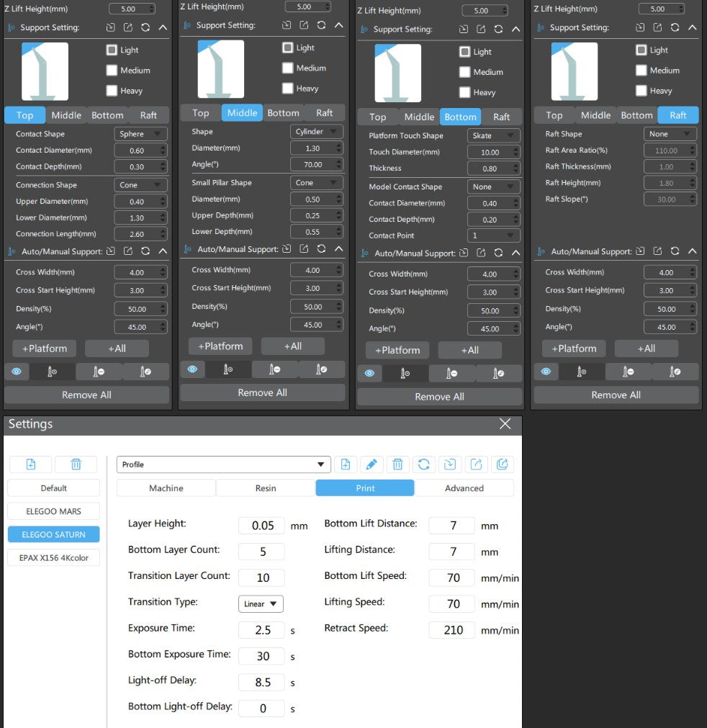Open the Platform Touch Shape dropdown showing Skate
707x728 pixels.
pos(493,135)
